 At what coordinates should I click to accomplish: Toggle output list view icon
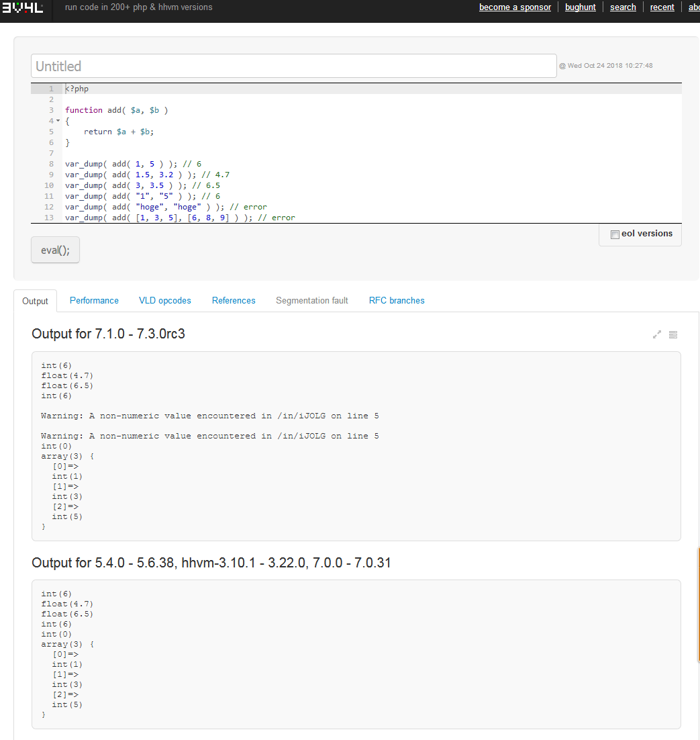[x=673, y=334]
